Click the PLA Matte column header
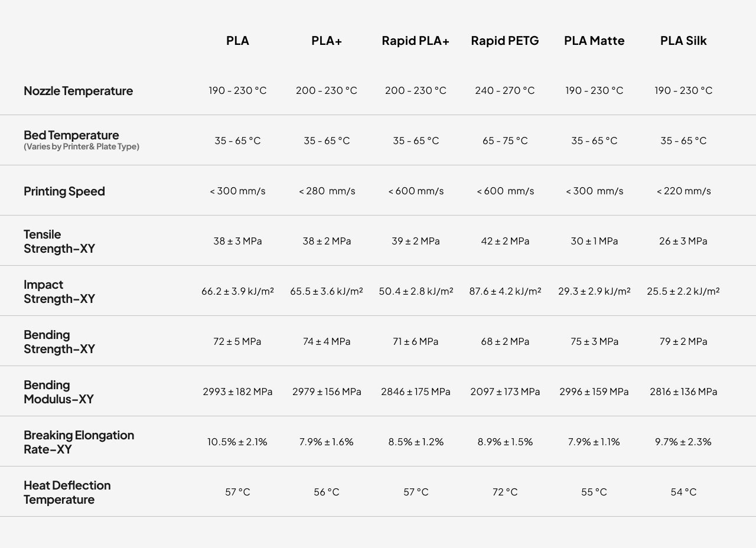This screenshot has height=548, width=756. point(594,41)
